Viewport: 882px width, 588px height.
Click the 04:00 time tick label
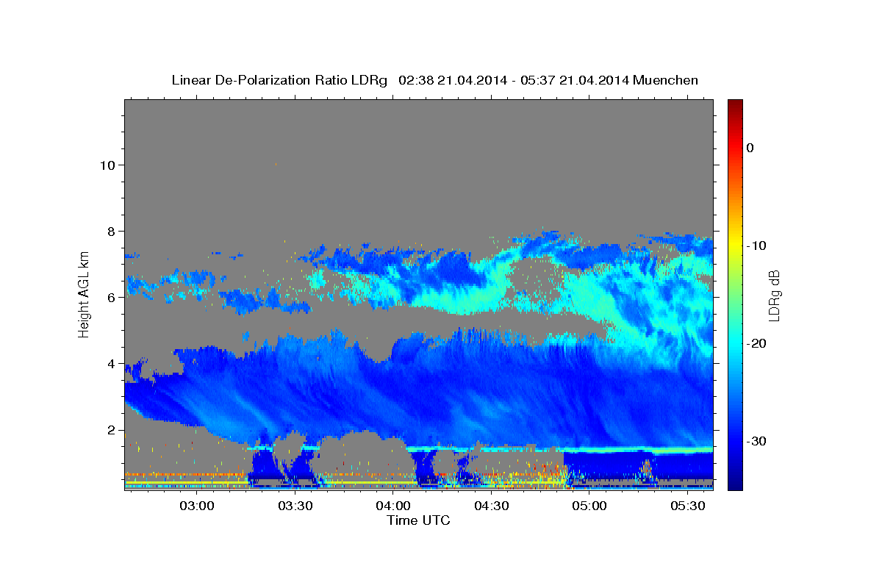(393, 506)
